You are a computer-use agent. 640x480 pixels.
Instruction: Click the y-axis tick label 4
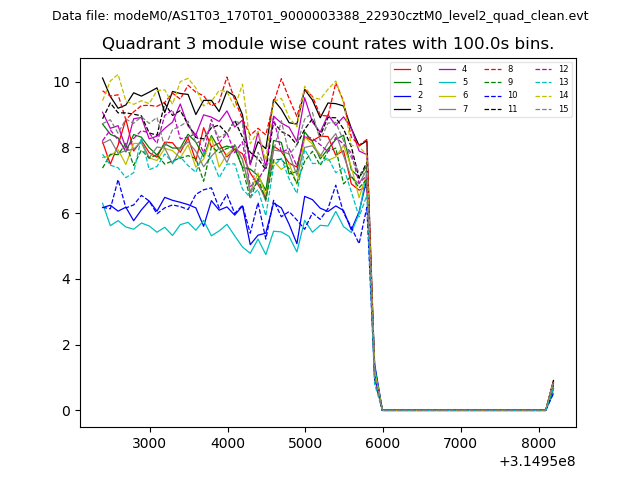click(x=66, y=279)
